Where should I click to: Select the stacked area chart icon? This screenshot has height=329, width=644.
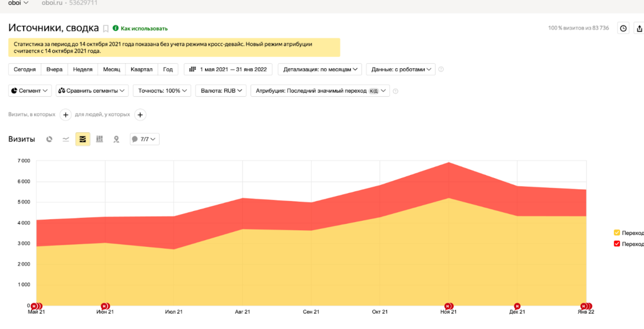pyautogui.click(x=83, y=139)
